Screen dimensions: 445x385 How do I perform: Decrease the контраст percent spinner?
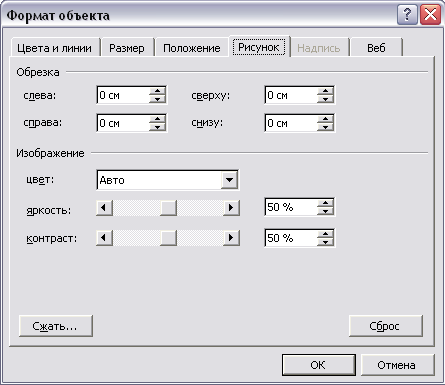pyautogui.click(x=325, y=242)
